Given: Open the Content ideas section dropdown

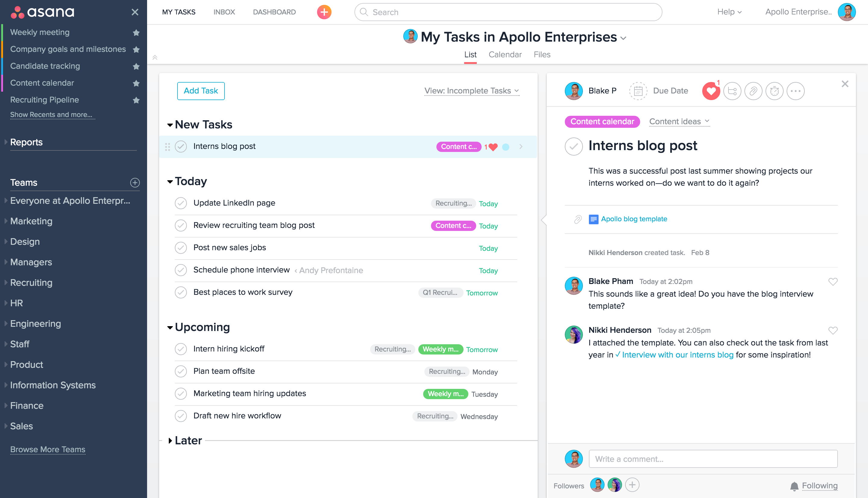Looking at the screenshot, I should pos(679,121).
